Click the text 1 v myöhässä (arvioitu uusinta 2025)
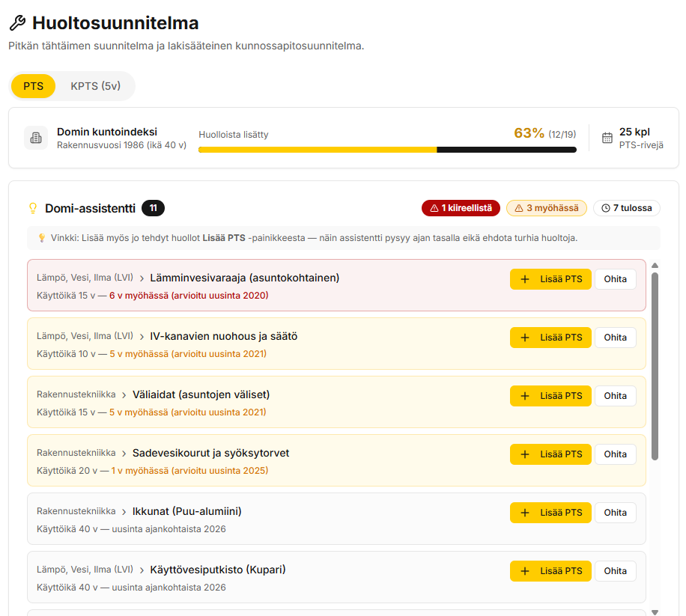686x616 pixels. click(x=189, y=470)
